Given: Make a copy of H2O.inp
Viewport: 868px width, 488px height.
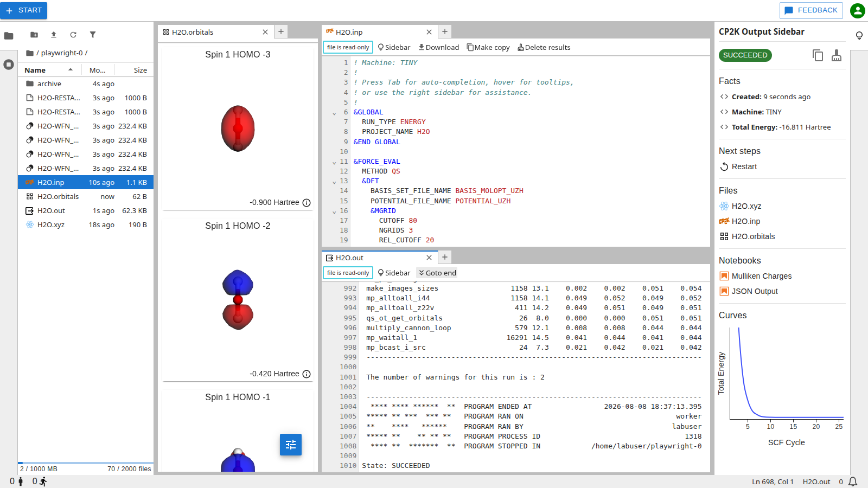Looking at the screenshot, I should pyautogui.click(x=488, y=47).
